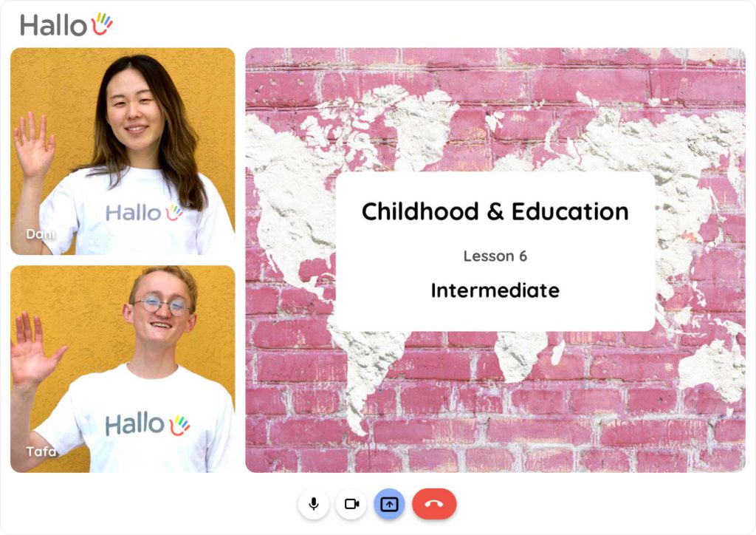
Task: Click the Tafa name label
Action: (41, 451)
